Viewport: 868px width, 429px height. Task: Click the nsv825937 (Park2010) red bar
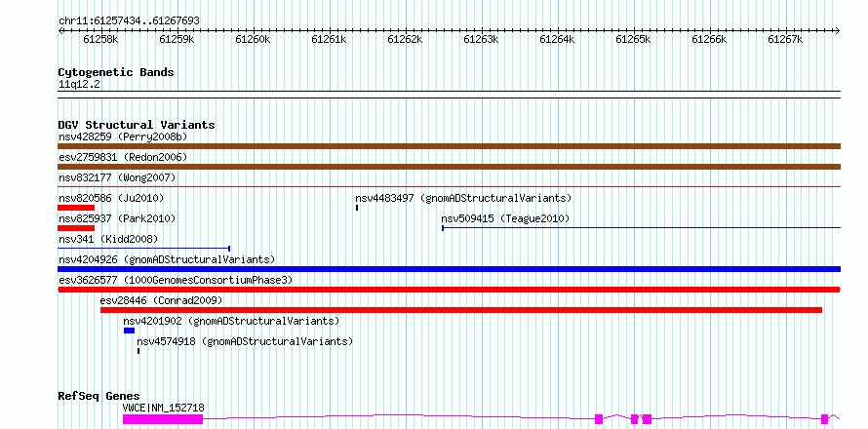pos(76,228)
